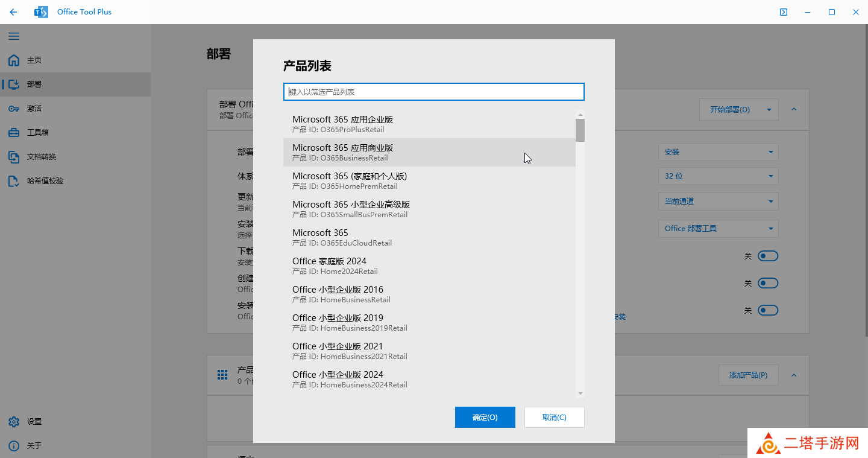Click the product list scroll-up arrow

click(x=580, y=115)
